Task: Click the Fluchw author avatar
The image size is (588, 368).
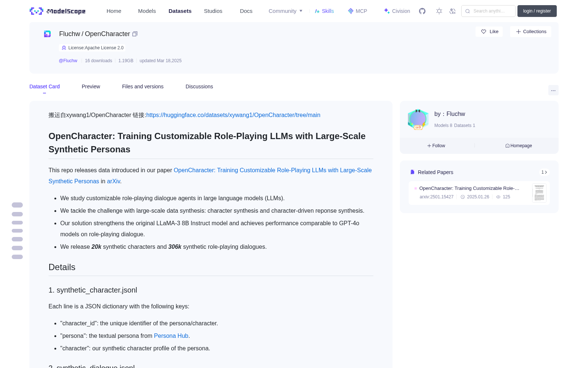Action: (x=418, y=119)
